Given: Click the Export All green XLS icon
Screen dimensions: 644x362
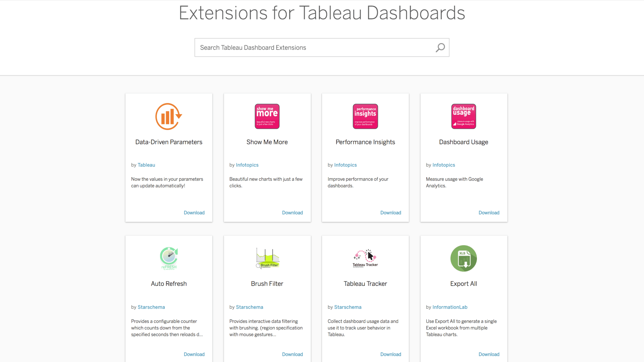Looking at the screenshot, I should (463, 258).
